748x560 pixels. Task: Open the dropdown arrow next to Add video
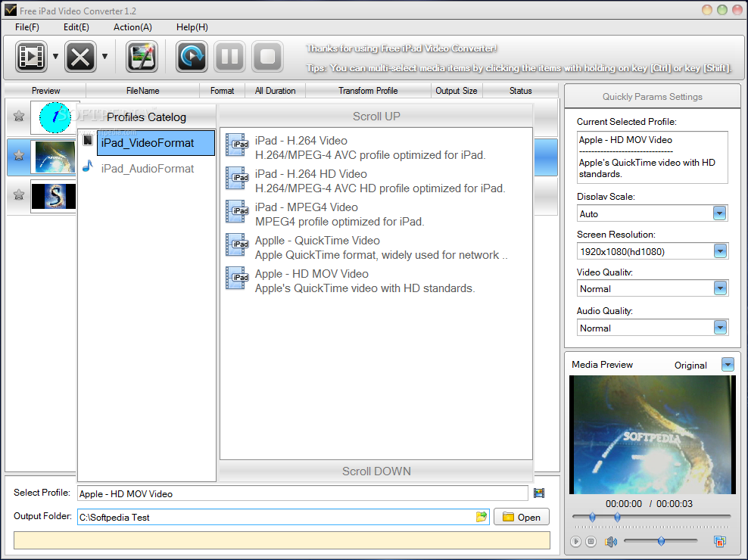click(x=55, y=57)
